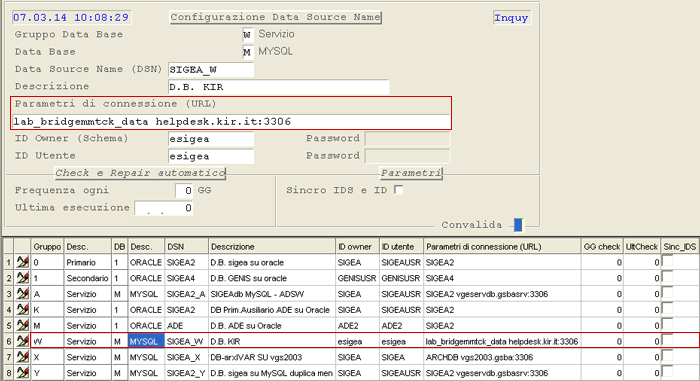Screen dimensions: 700x381
Task: Click the SIGEA2_Y DSN cell
Action: tap(186, 373)
